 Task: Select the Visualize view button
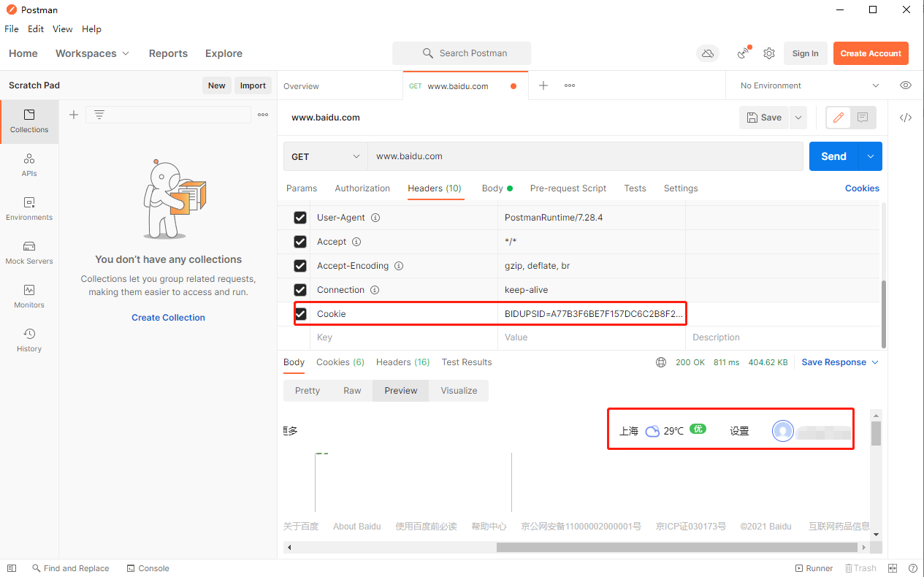pos(459,391)
